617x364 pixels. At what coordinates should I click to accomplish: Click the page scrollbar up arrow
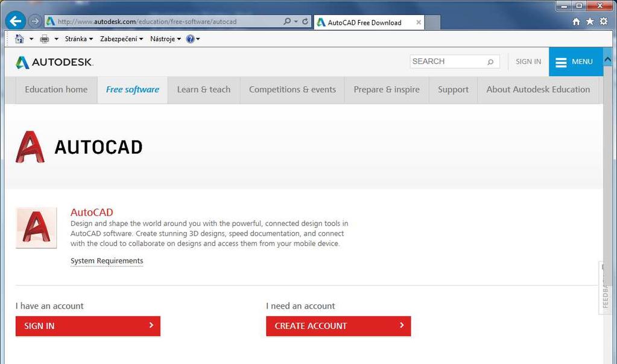pyautogui.click(x=607, y=59)
